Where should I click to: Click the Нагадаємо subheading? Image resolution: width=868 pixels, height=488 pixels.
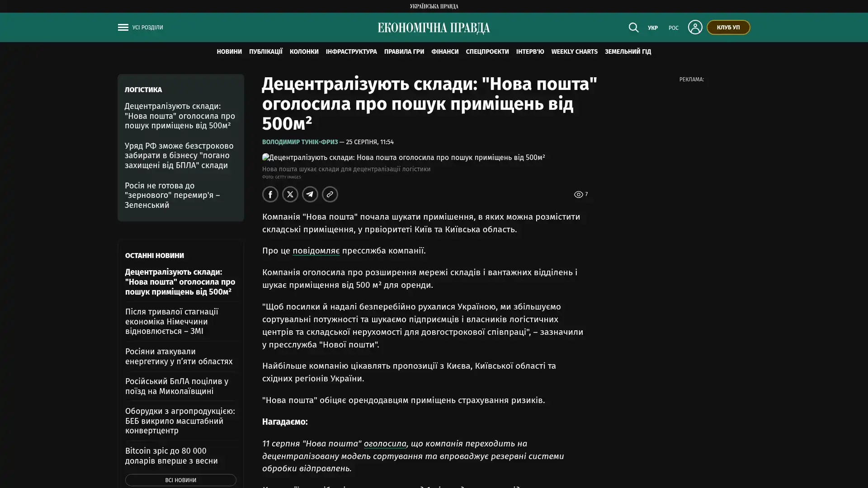pos(285,422)
